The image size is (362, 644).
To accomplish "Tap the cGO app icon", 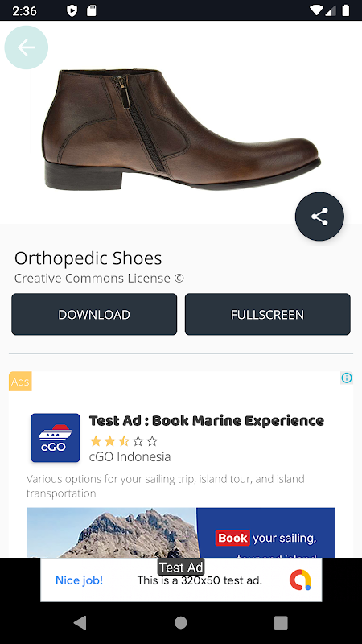I will 56,438.
